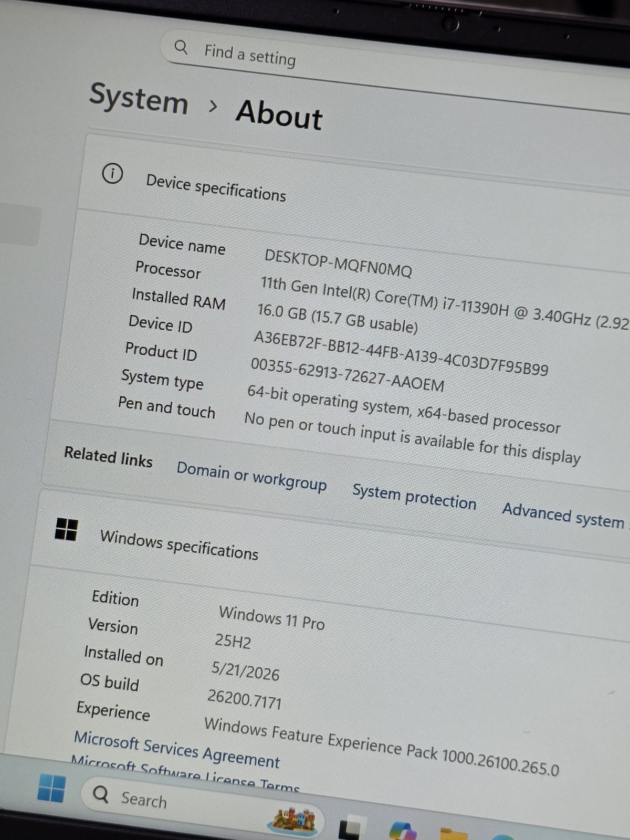Open the System protection link
The image size is (630, 840).
[414, 497]
